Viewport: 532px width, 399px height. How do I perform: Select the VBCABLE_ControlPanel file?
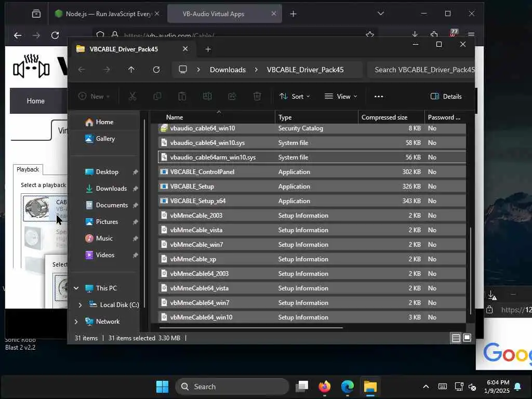(x=312, y=171)
